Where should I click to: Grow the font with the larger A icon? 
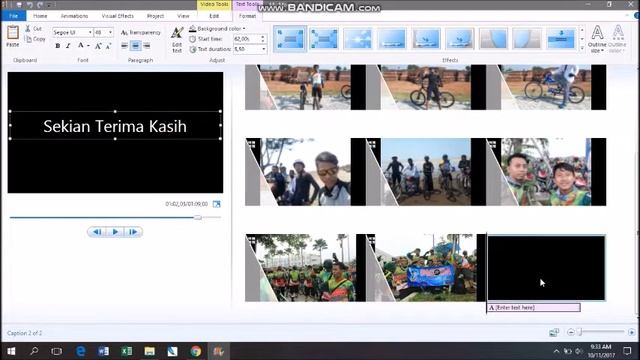coord(98,46)
